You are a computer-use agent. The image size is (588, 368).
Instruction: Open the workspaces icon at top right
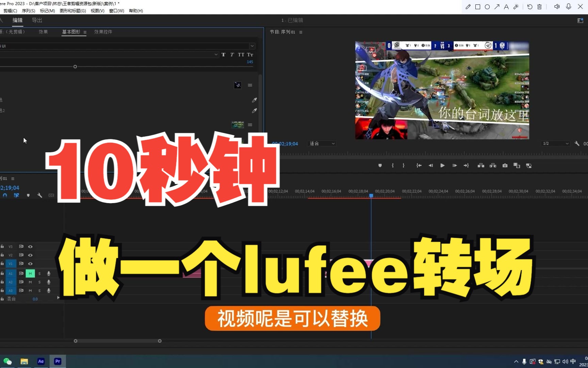580,20
